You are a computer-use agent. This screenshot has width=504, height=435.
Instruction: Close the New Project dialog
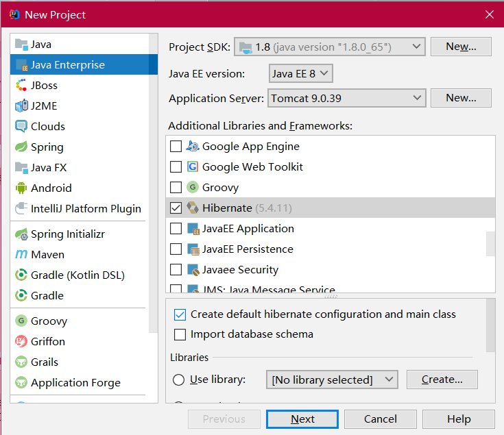pyautogui.click(x=490, y=14)
